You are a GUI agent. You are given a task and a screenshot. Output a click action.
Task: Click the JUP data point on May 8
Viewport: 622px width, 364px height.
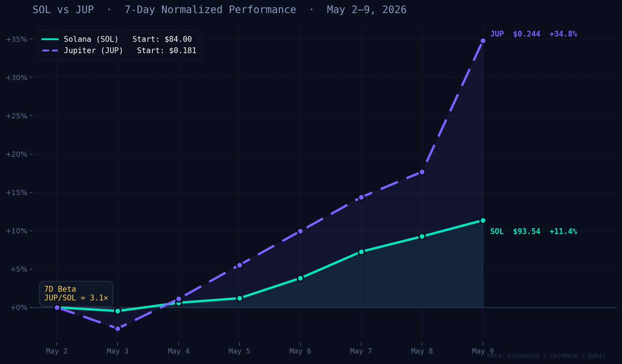pyautogui.click(x=422, y=172)
